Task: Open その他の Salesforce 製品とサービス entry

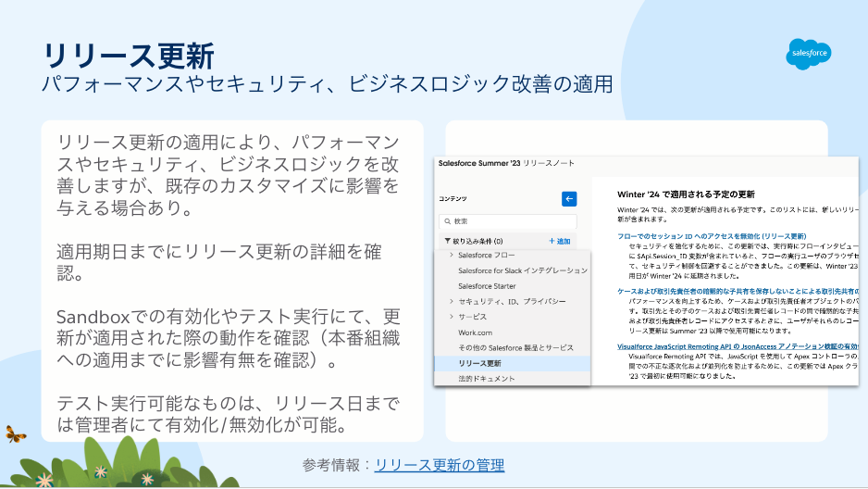Action: (x=515, y=348)
